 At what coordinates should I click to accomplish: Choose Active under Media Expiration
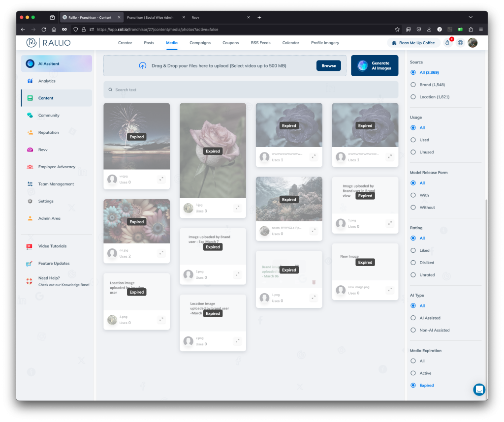click(x=413, y=373)
